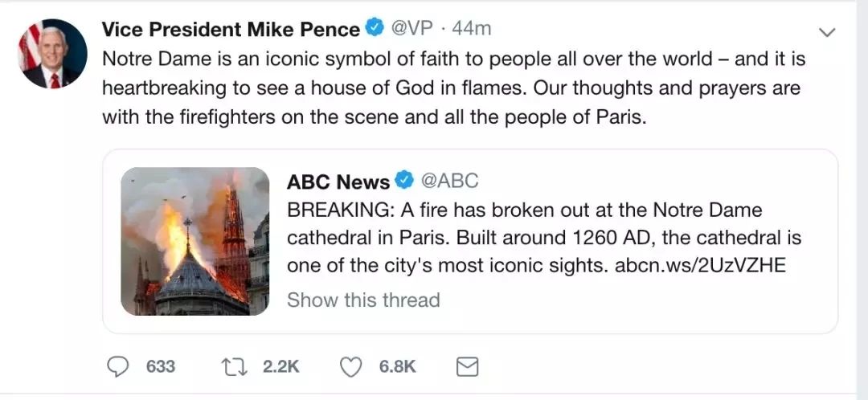Image resolution: width=868 pixels, height=400 pixels.
Task: View the Notre Dame fire photo
Action: (195, 241)
